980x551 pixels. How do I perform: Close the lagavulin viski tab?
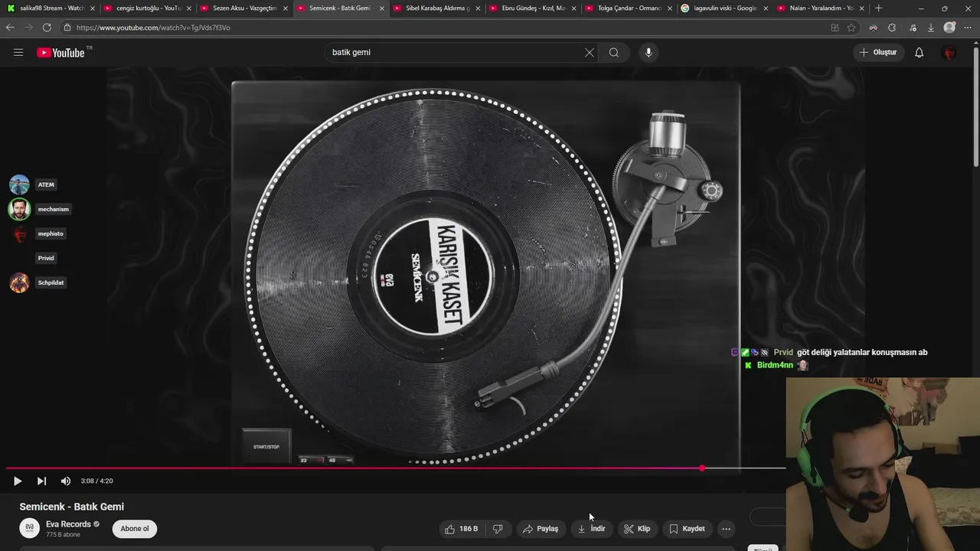point(766,8)
